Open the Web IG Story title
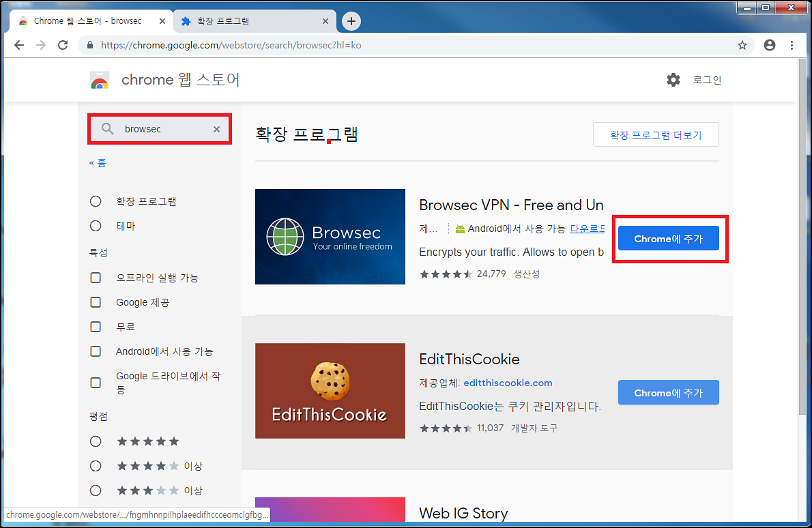This screenshot has height=528, width=812. point(463,513)
